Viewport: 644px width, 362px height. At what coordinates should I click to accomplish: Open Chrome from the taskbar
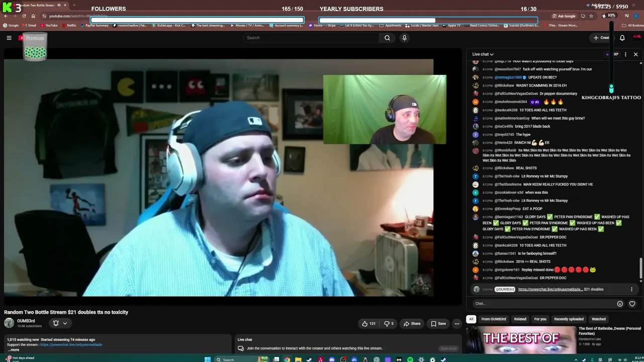(287, 359)
